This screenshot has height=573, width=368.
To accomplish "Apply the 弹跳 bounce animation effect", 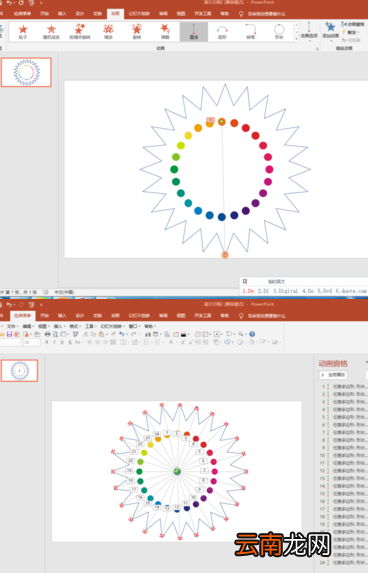I will [165, 31].
